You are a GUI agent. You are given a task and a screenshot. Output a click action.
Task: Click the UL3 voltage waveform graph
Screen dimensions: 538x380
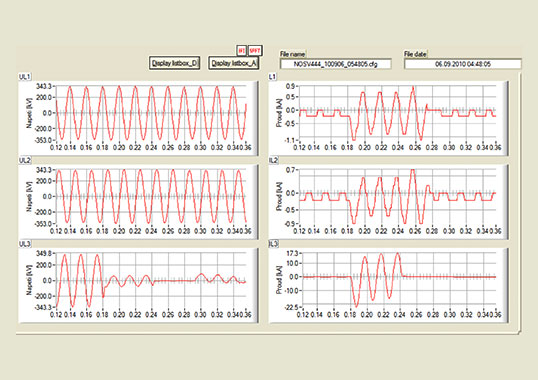coord(138,285)
